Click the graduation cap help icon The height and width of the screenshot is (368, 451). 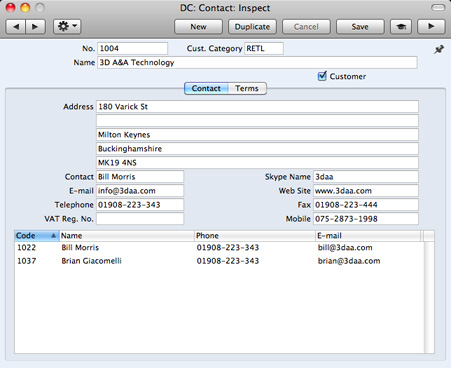pyautogui.click(x=401, y=27)
